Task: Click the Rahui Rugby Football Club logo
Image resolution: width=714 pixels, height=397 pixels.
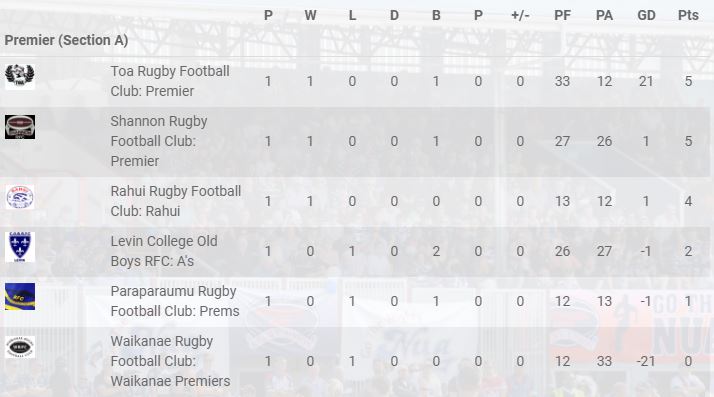Action: [20, 197]
